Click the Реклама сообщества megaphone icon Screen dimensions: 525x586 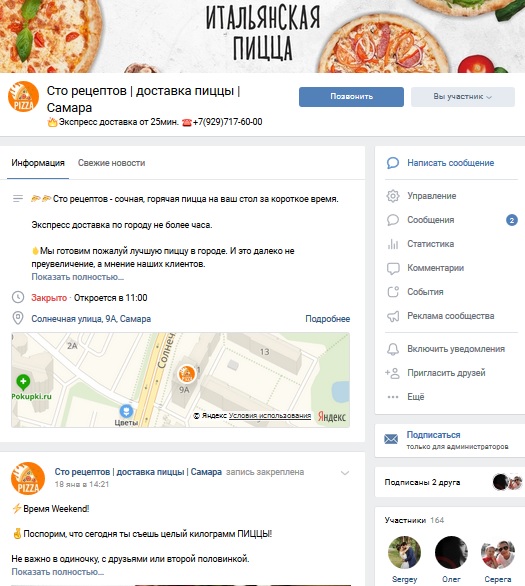pos(393,316)
